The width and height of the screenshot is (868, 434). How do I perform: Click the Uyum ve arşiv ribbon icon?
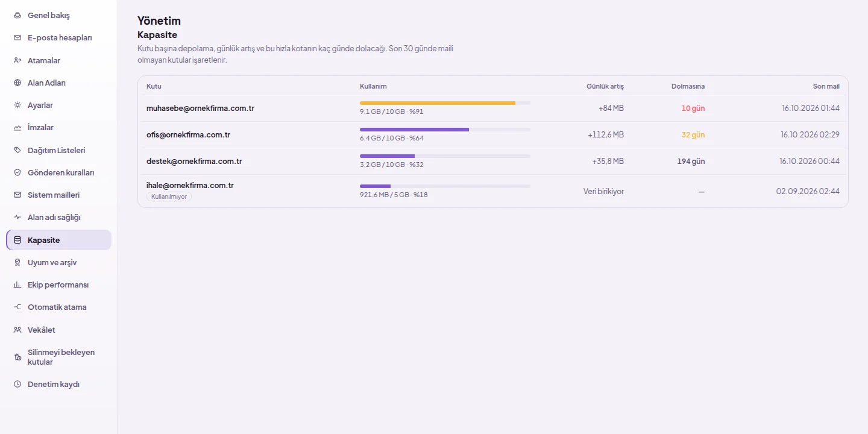17,262
